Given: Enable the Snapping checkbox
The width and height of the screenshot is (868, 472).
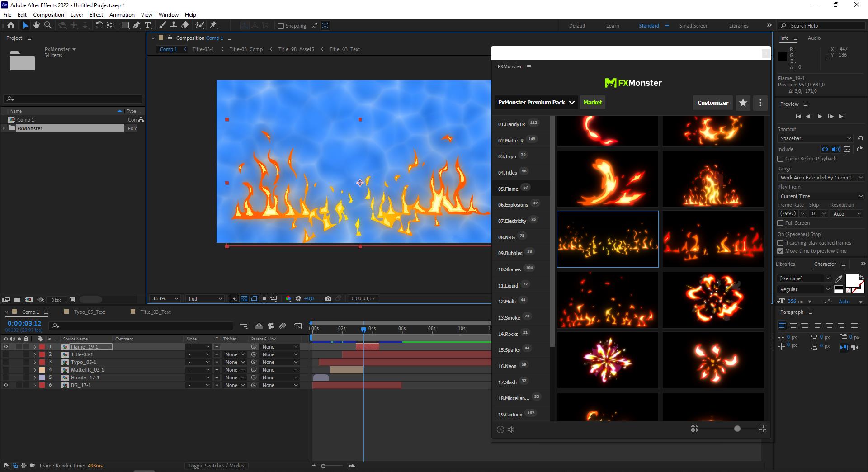Looking at the screenshot, I should tap(281, 26).
